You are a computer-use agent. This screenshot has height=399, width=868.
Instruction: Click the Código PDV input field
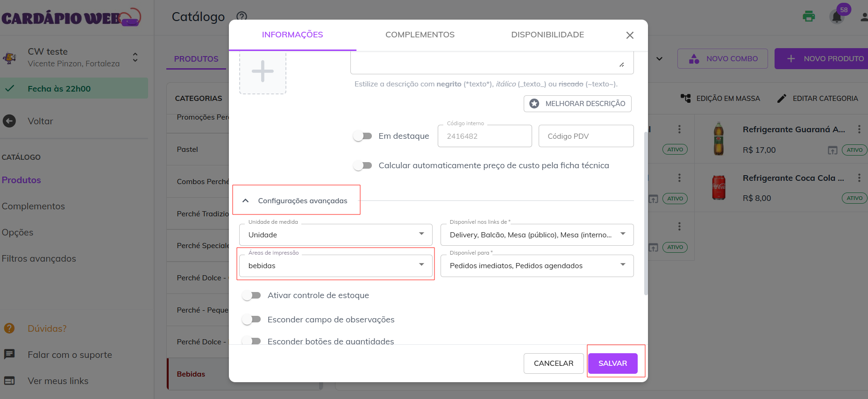(x=586, y=136)
